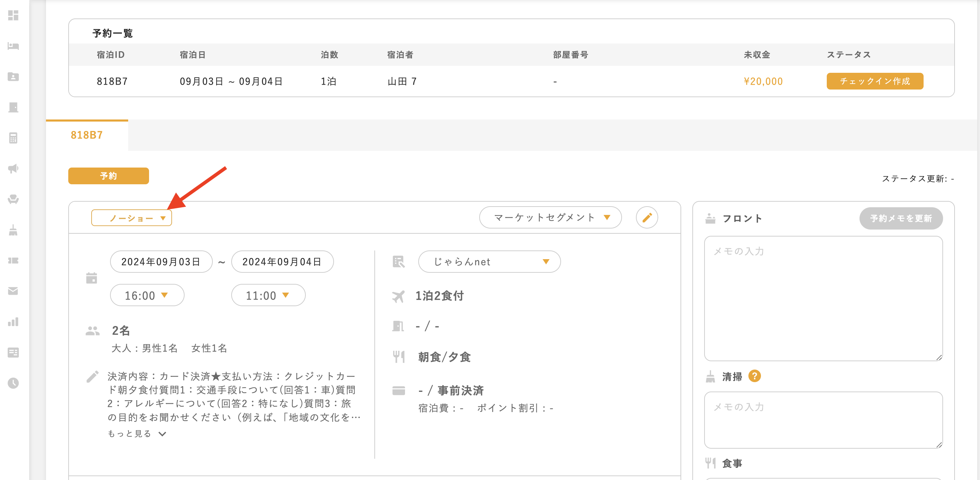The image size is (980, 480).
Task: Open the calculator sidebar icon
Action: pyautogui.click(x=13, y=138)
